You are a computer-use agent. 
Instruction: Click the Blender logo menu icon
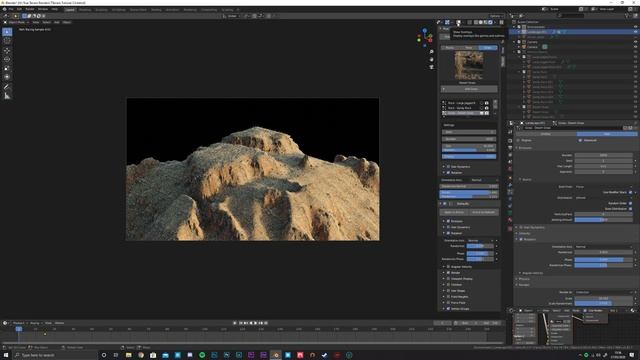point(4,9)
